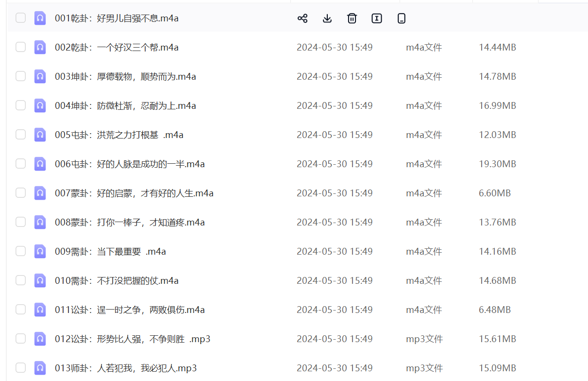The height and width of the screenshot is (381, 588).
Task: Open 003坤卦：厚德载物，顺势而为.m4a
Action: 125,76
